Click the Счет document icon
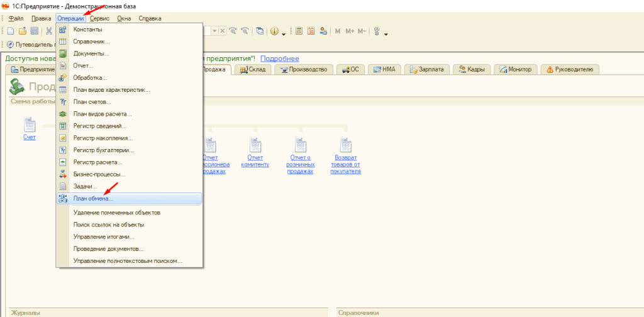 tap(30, 126)
